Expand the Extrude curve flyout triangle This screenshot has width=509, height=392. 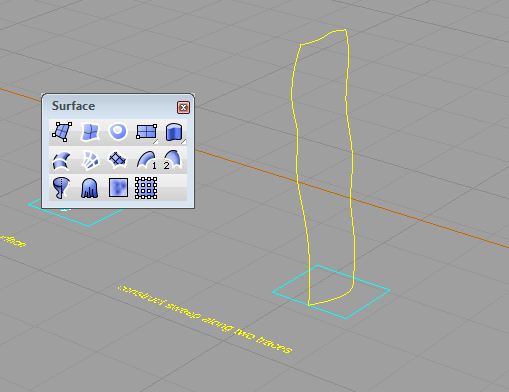pyautogui.click(x=183, y=142)
